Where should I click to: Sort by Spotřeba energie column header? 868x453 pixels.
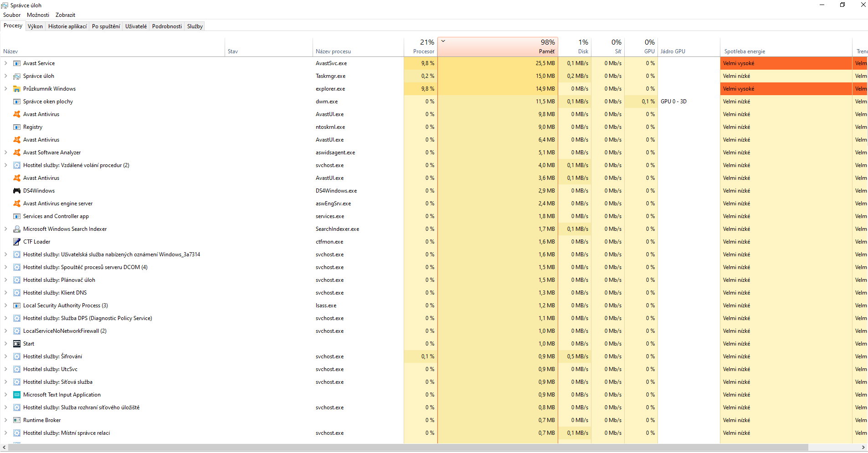745,51
